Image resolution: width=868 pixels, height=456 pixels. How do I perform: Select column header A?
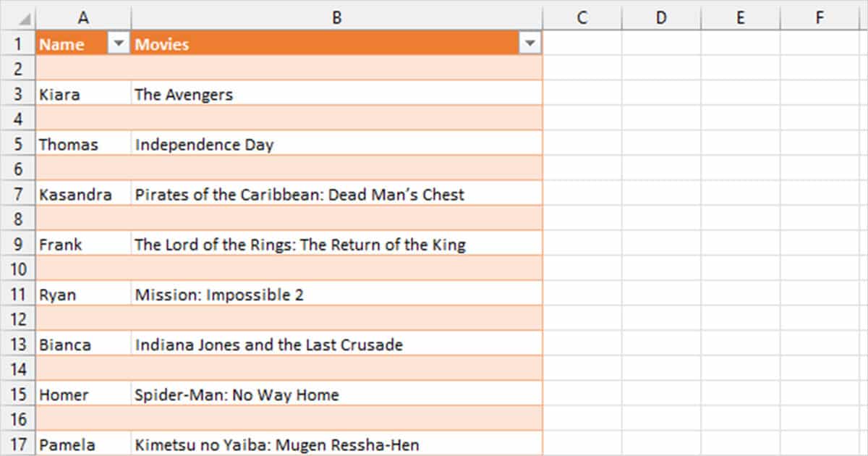(82, 16)
